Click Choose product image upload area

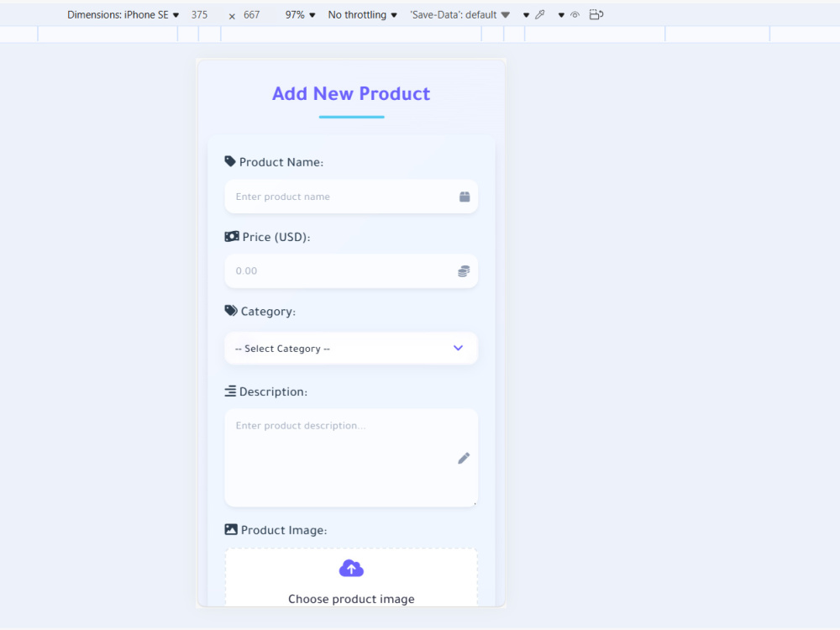351,578
